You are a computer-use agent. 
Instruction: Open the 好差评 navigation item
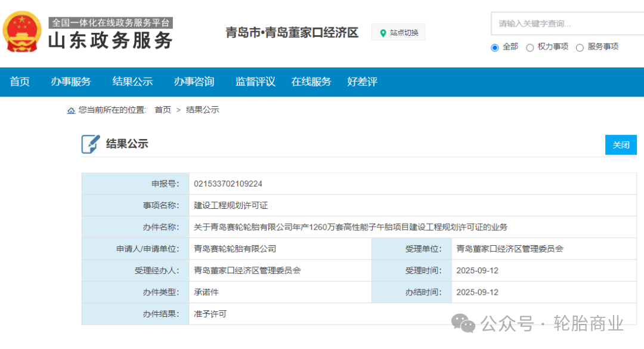[362, 82]
